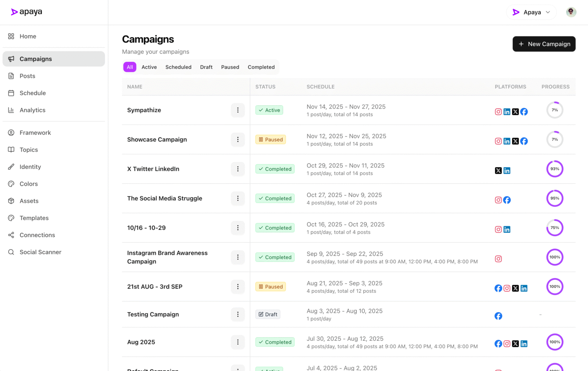The image size is (588, 371).
Task: Open options menu for Showcase Campaign
Action: (238, 139)
